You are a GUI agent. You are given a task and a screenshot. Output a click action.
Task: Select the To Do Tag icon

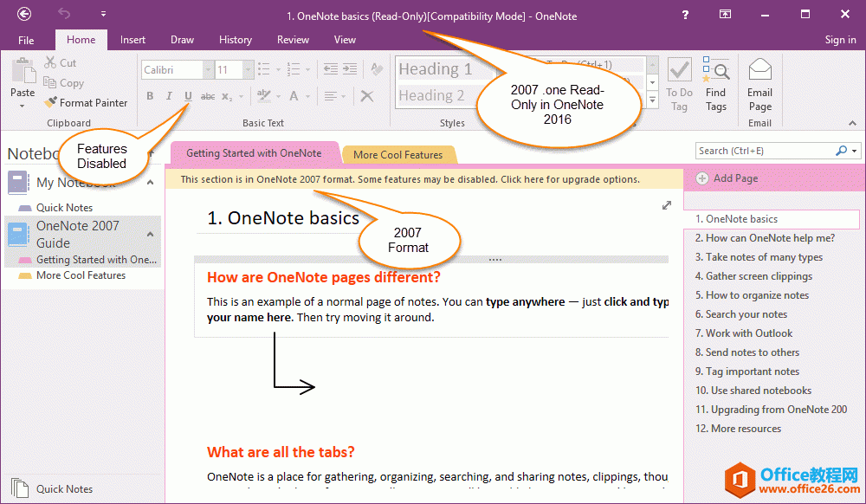(679, 69)
